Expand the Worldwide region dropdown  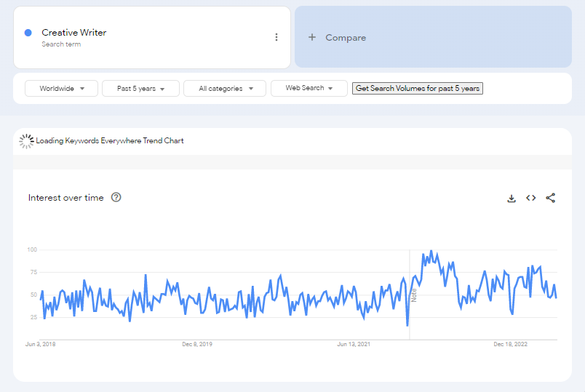[61, 89]
